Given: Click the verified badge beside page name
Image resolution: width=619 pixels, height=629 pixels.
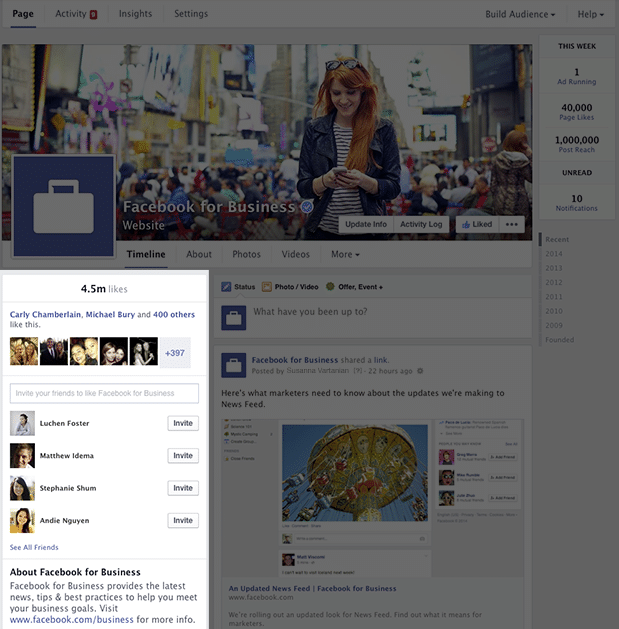Looking at the screenshot, I should (307, 207).
